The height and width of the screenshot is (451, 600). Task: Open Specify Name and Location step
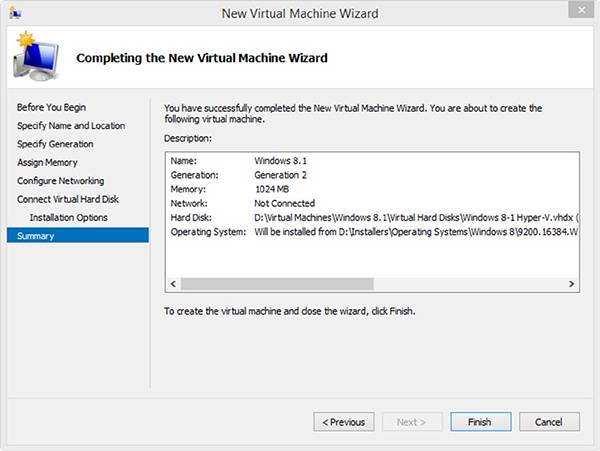click(x=71, y=126)
